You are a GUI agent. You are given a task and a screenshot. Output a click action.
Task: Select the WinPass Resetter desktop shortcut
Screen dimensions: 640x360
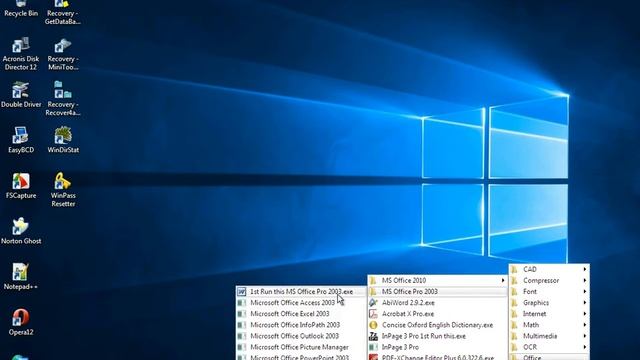click(63, 190)
